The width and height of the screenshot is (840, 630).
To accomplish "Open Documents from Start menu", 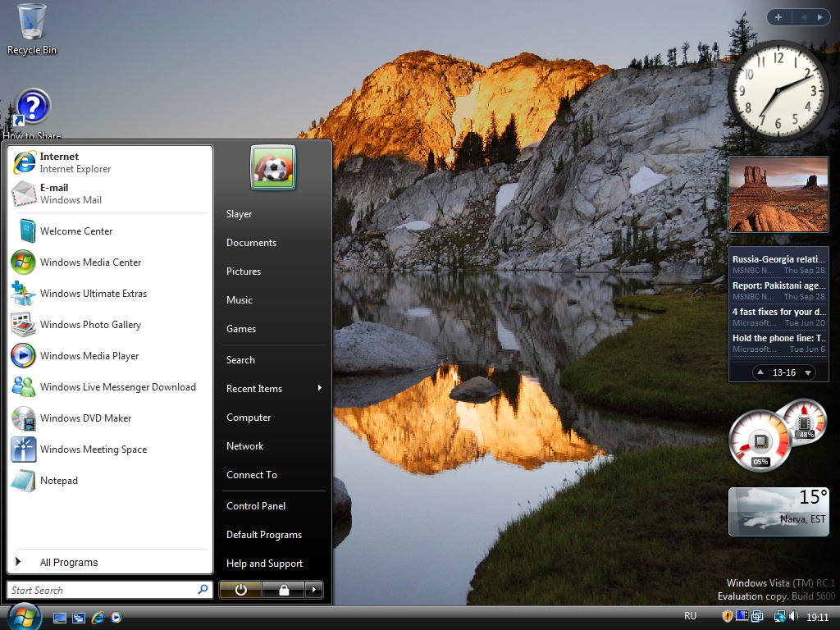I will coord(274,243).
